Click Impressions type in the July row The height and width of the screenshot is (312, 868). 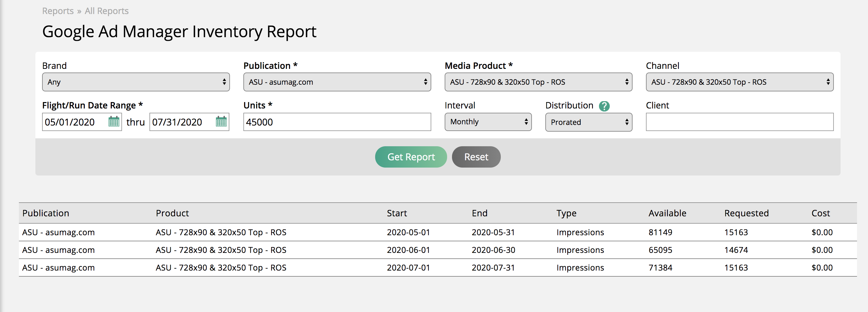[580, 268]
